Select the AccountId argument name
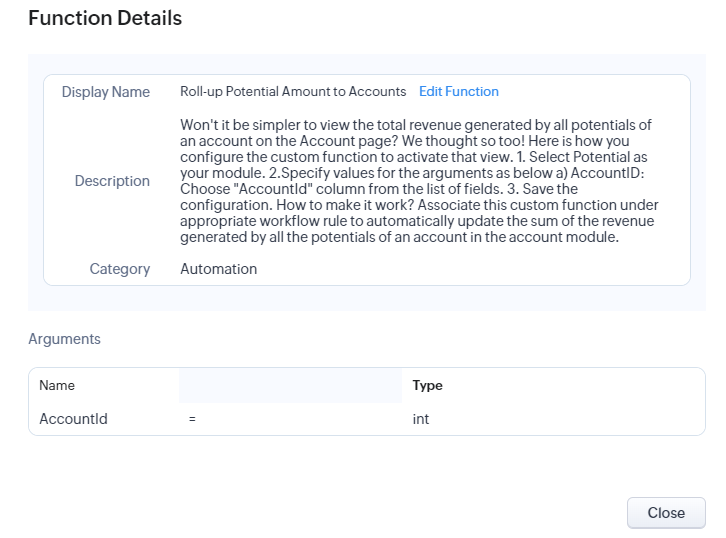Screen dimensions: 726x538 coord(73,419)
